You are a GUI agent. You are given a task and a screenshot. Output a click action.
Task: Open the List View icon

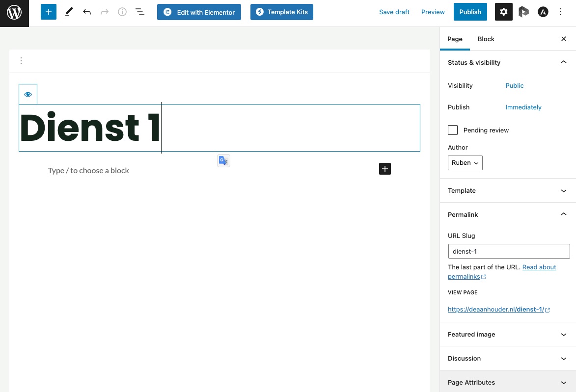tap(140, 12)
